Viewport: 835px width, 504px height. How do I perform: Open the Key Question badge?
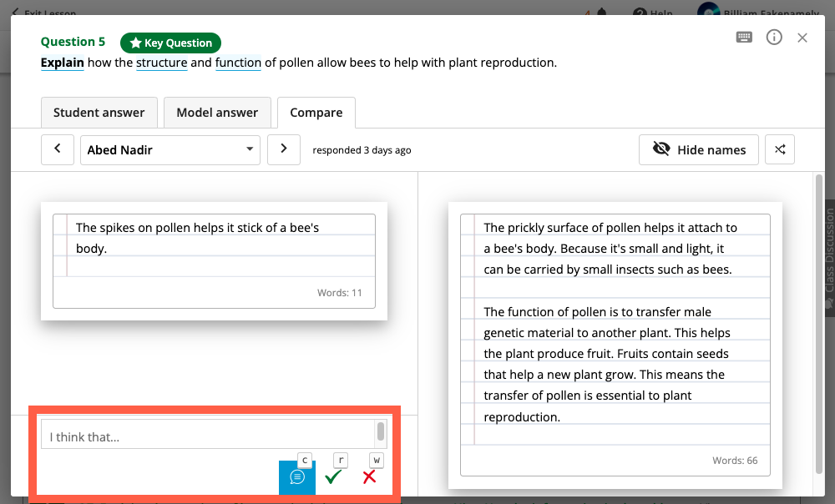pos(170,42)
